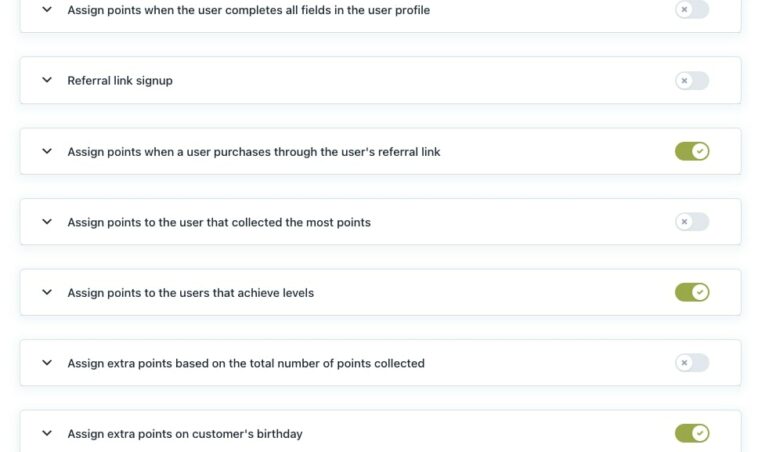
Task: Click the most points collected title text
Action: (219, 222)
